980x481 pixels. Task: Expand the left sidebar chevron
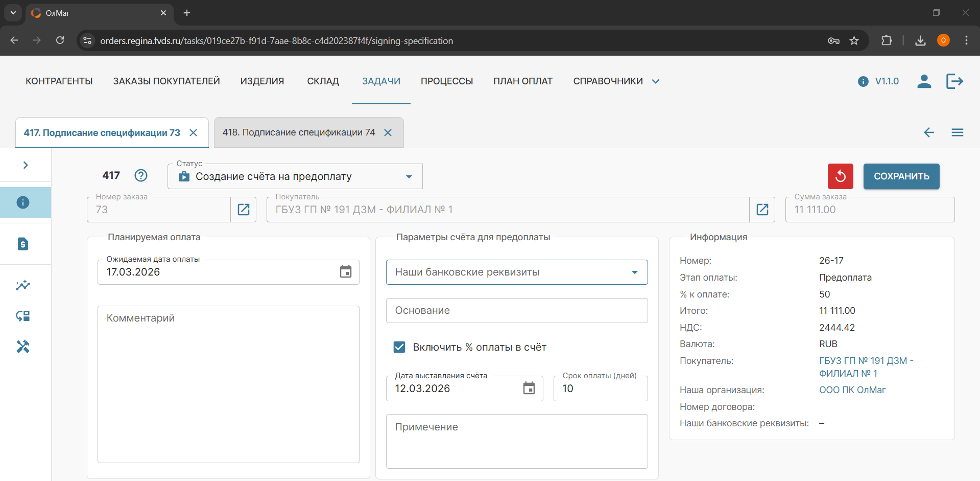pyautogui.click(x=26, y=165)
